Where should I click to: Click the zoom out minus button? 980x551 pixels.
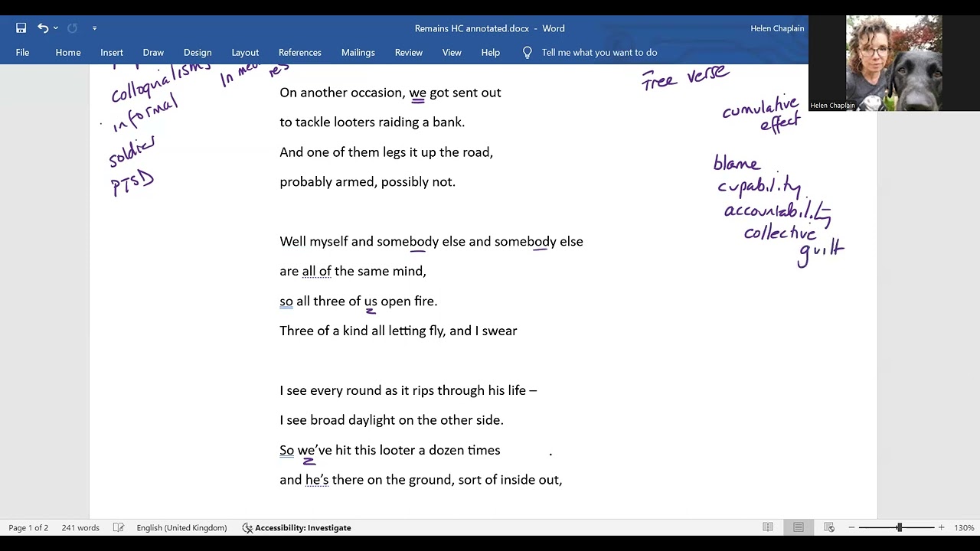click(x=851, y=527)
